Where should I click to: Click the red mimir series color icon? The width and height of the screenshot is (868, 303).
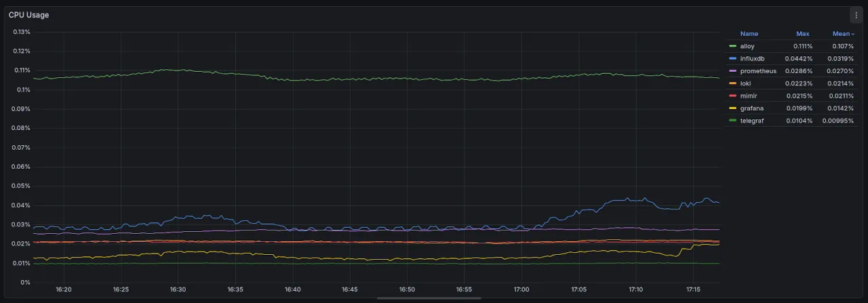point(732,96)
